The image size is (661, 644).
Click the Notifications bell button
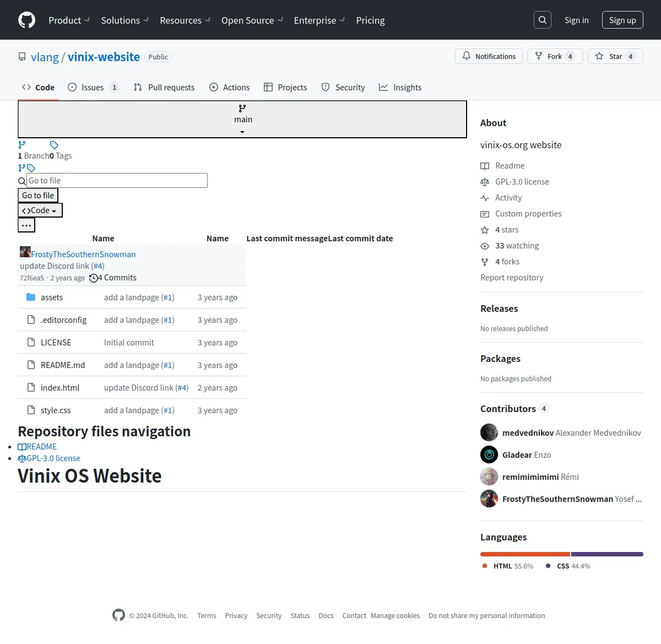click(489, 56)
